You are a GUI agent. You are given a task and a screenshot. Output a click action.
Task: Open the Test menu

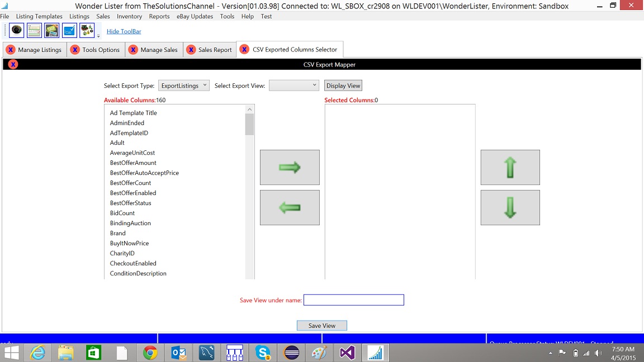click(266, 16)
